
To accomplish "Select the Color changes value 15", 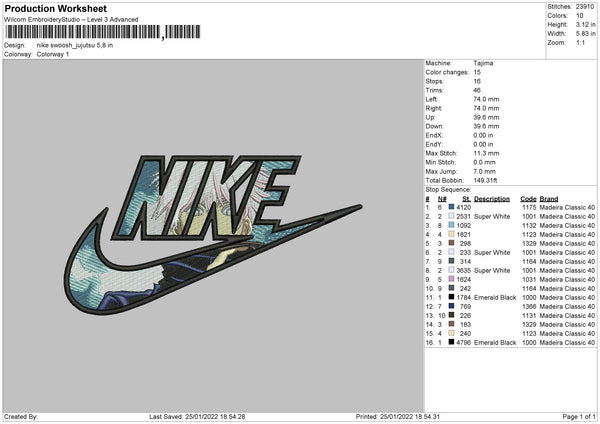I will [x=477, y=72].
